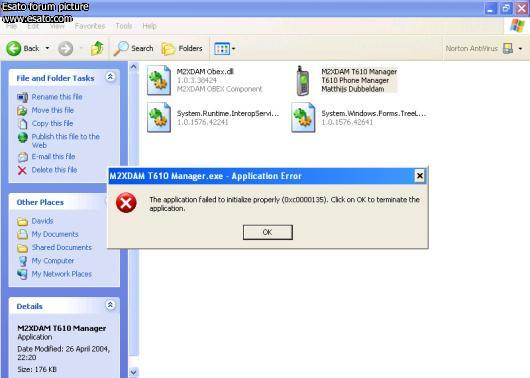530x378 pixels.
Task: Open the Davids folder link
Action: click(x=42, y=221)
